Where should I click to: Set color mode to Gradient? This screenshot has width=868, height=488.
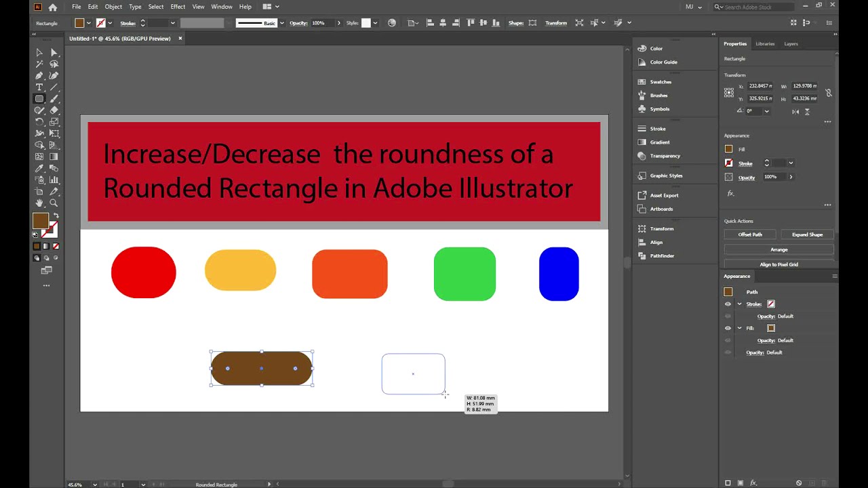[x=46, y=246]
